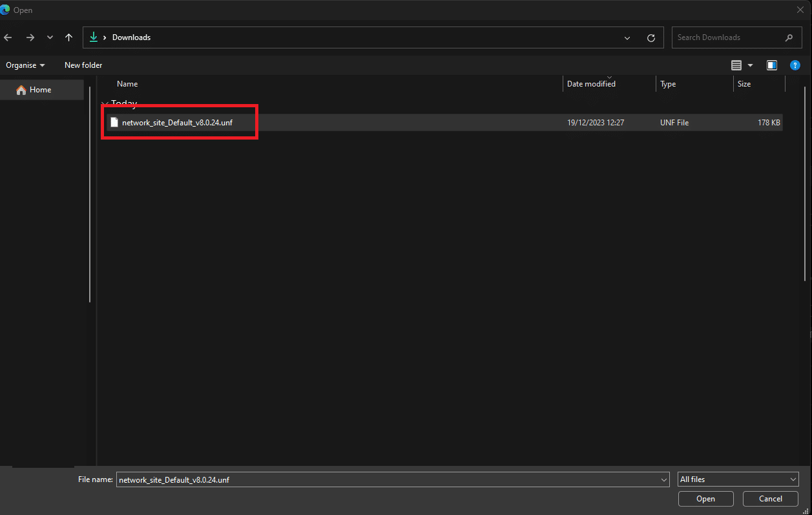Viewport: 812px width, 515px height.
Task: Go forward using the forward arrow
Action: (30, 37)
